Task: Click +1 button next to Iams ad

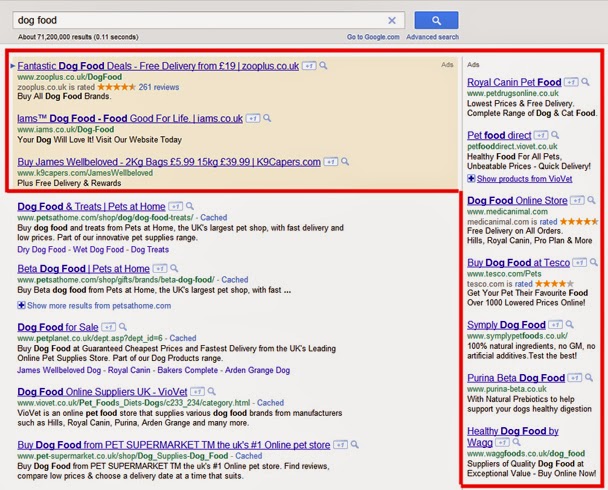Action: (253, 118)
